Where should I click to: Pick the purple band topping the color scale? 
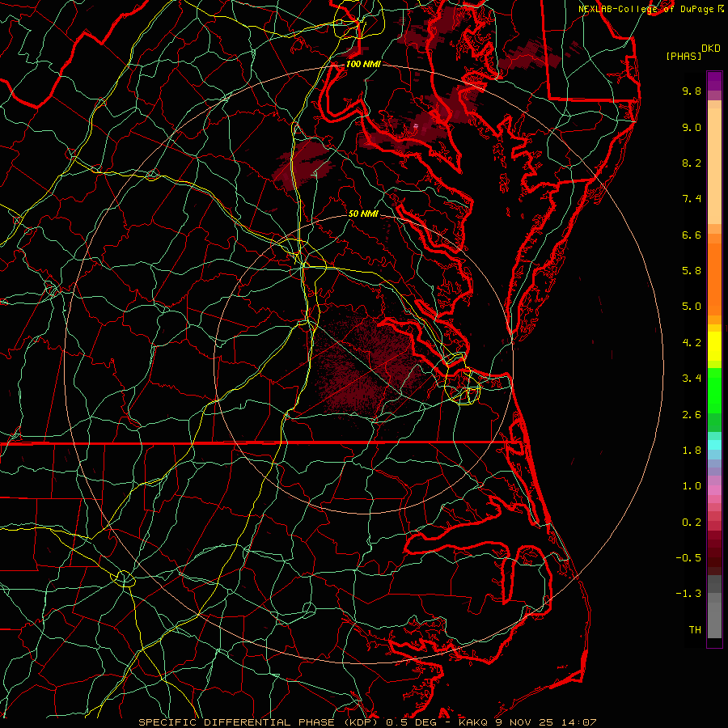(x=714, y=81)
